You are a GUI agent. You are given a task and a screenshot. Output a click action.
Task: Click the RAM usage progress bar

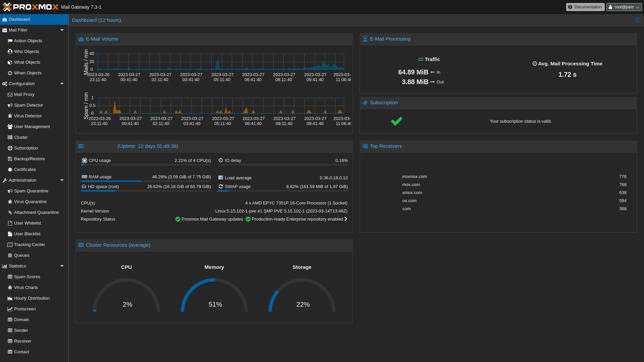(146, 181)
